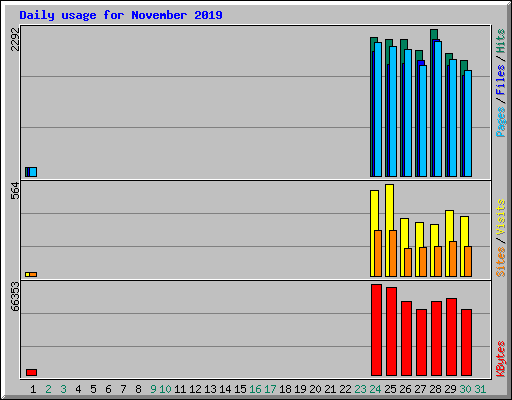Select the red KBytes bar for day 24
Image resolution: width=512 pixels, height=400 pixels.
(376, 330)
